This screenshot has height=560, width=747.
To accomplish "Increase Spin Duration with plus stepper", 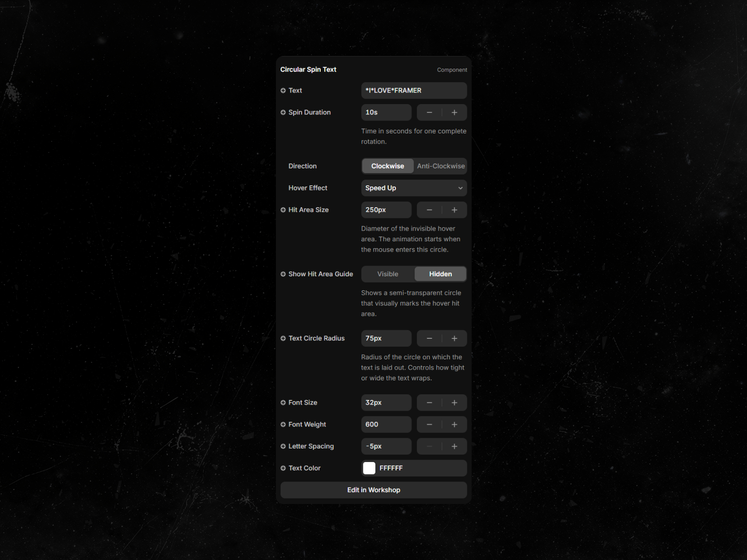I will point(454,112).
